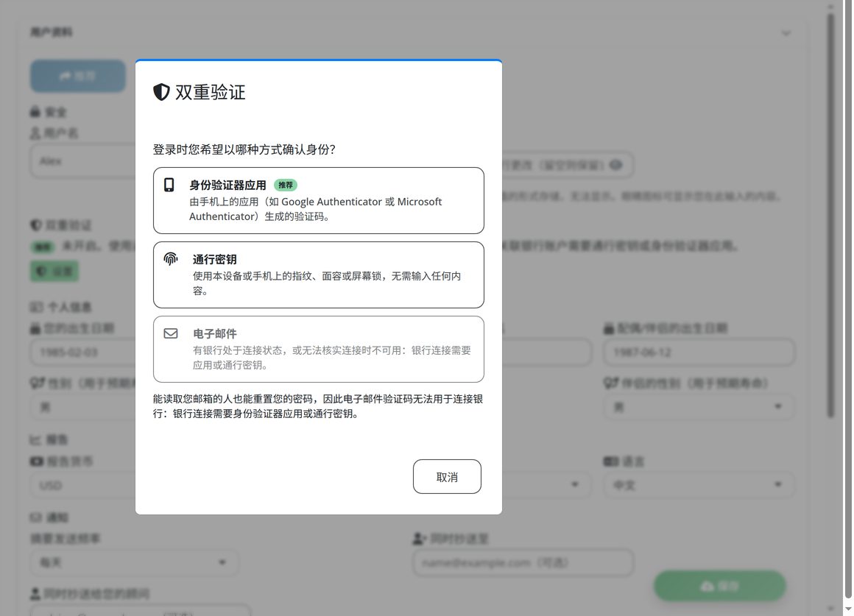The image size is (854, 616).
Task: Click the footnote starting 能读取您邮箱的人
Action: [318, 406]
